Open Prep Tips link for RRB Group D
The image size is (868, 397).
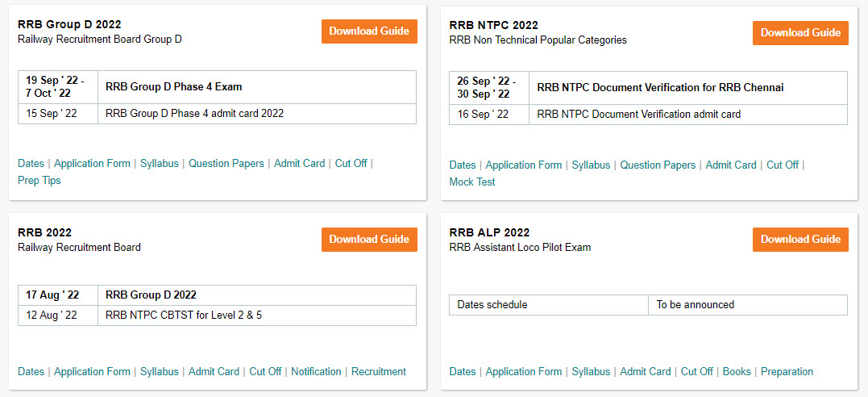click(39, 181)
